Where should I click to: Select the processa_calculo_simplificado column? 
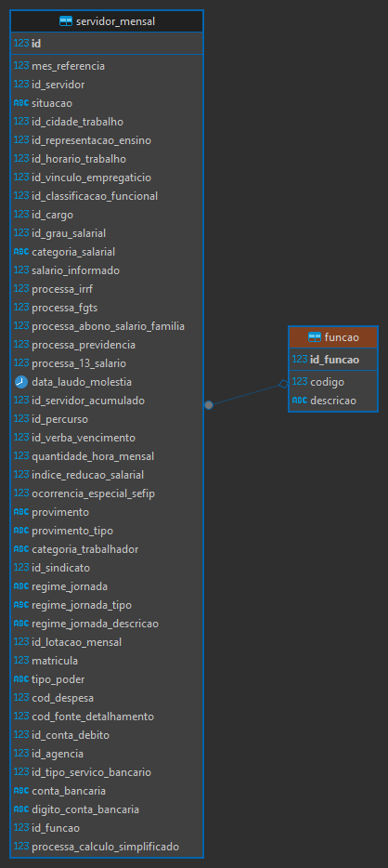pos(107,847)
